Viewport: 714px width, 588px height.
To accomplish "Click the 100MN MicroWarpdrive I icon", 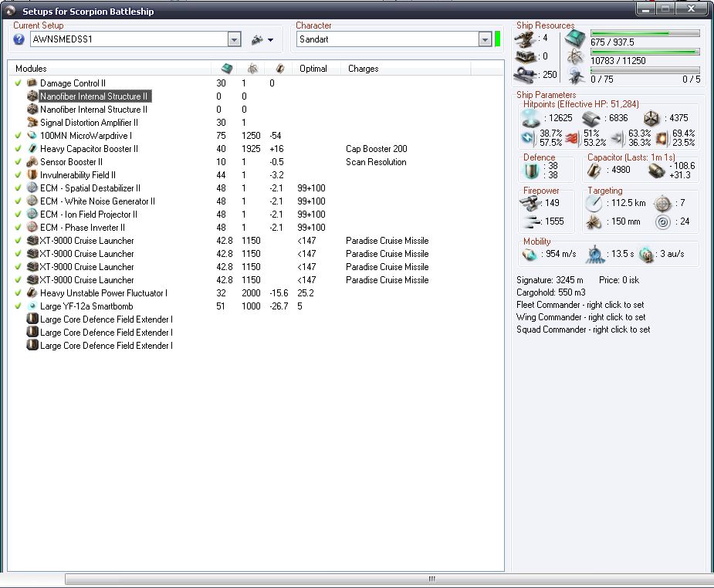I will pos(32,135).
